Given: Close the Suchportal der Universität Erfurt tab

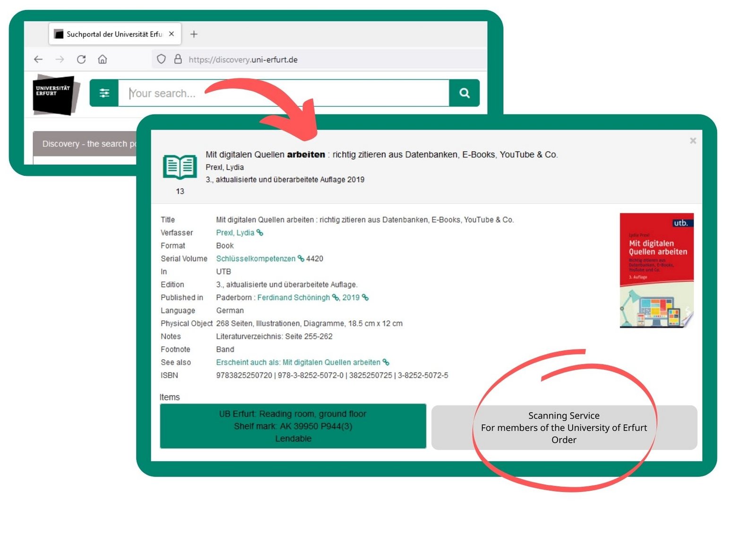Looking at the screenshot, I should click(x=172, y=34).
